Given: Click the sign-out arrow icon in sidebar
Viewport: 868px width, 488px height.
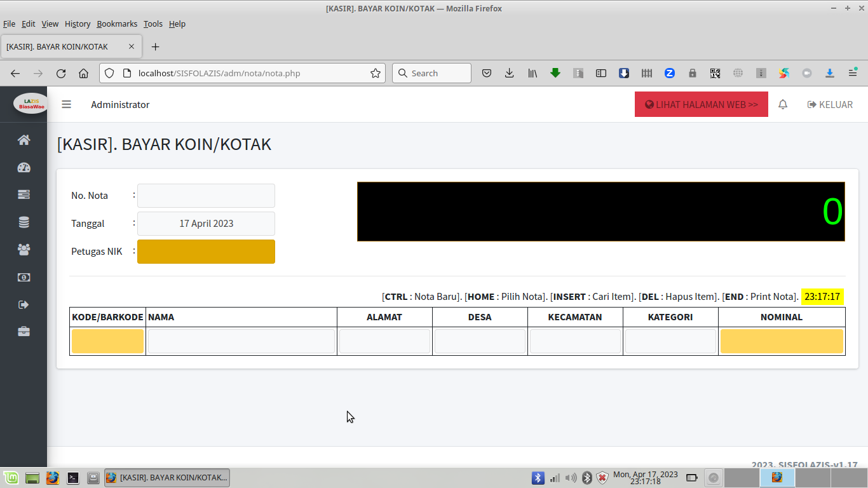Looking at the screenshot, I should pyautogui.click(x=24, y=304).
